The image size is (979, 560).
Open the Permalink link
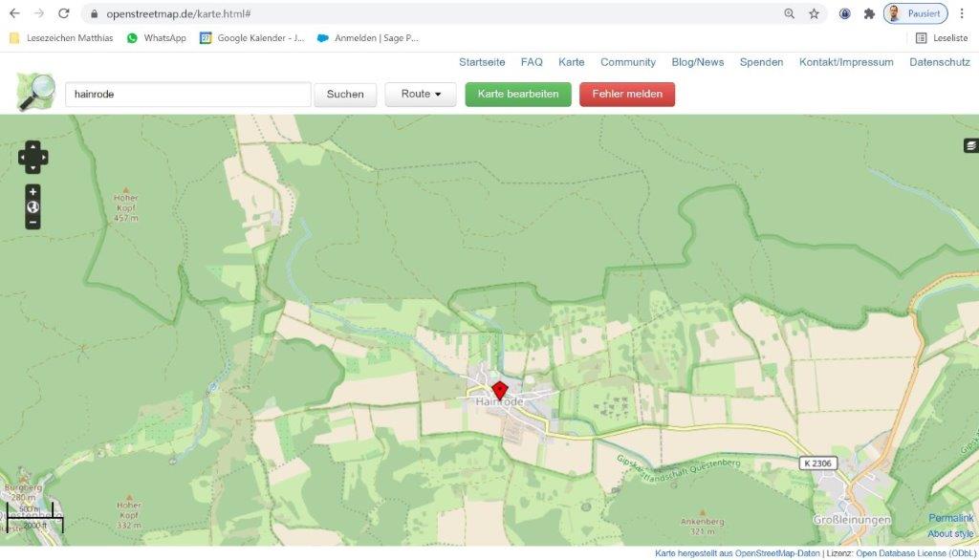coord(950,518)
